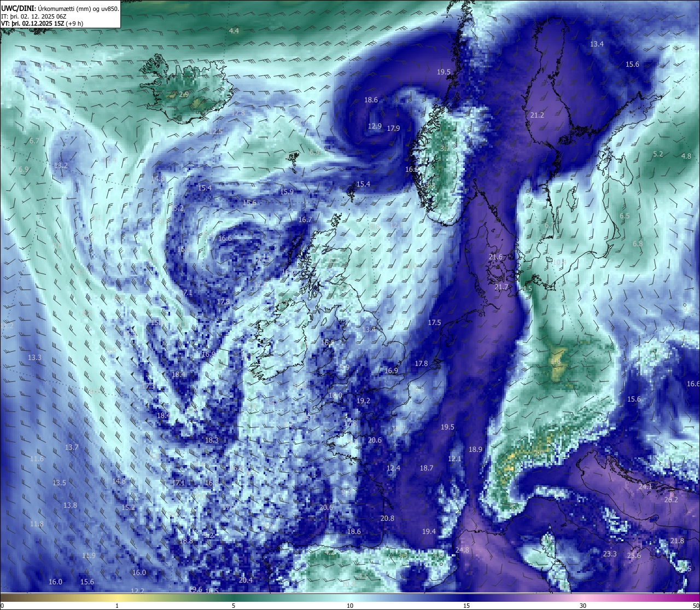Click the 12.4 value label
Screen dimensions: 700x610
click(393, 468)
